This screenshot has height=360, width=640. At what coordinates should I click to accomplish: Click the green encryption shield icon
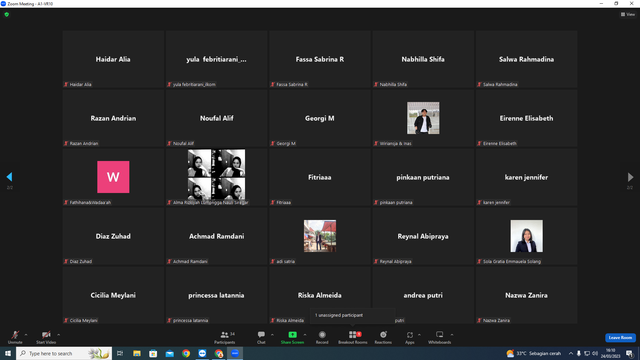pos(7,14)
